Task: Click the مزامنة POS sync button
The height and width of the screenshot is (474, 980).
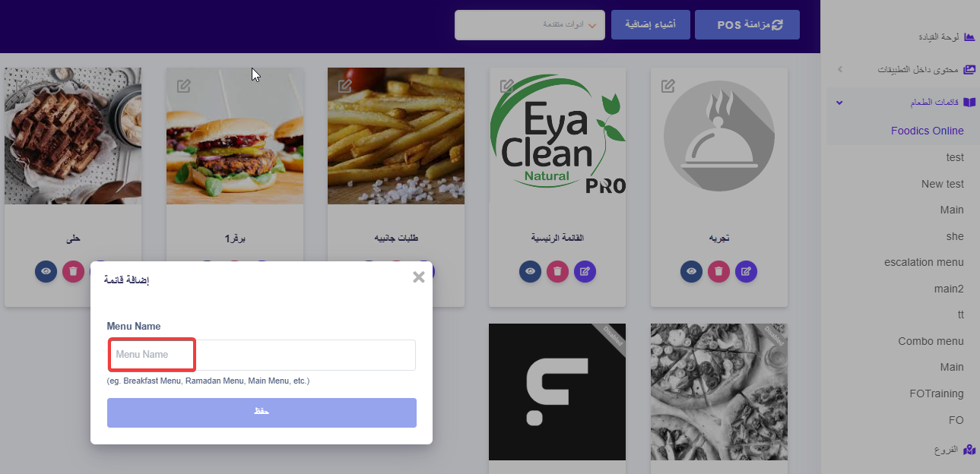Action: tap(748, 24)
